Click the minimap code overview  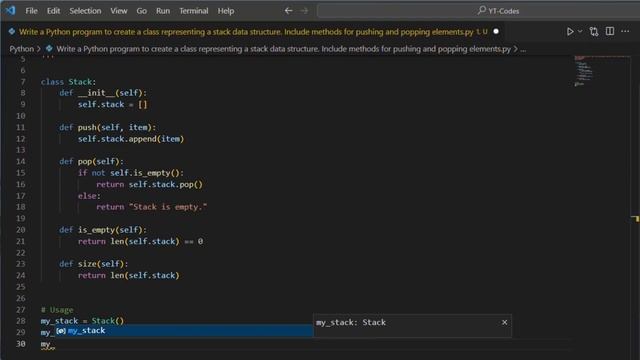coord(584,71)
